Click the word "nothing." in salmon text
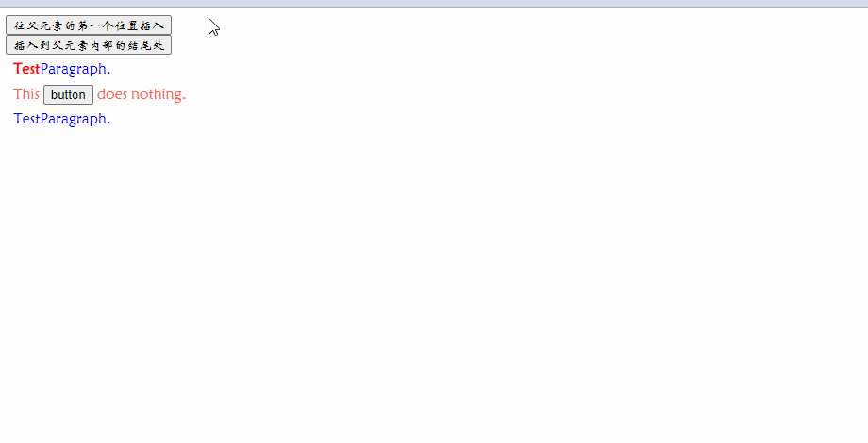 click(x=159, y=94)
